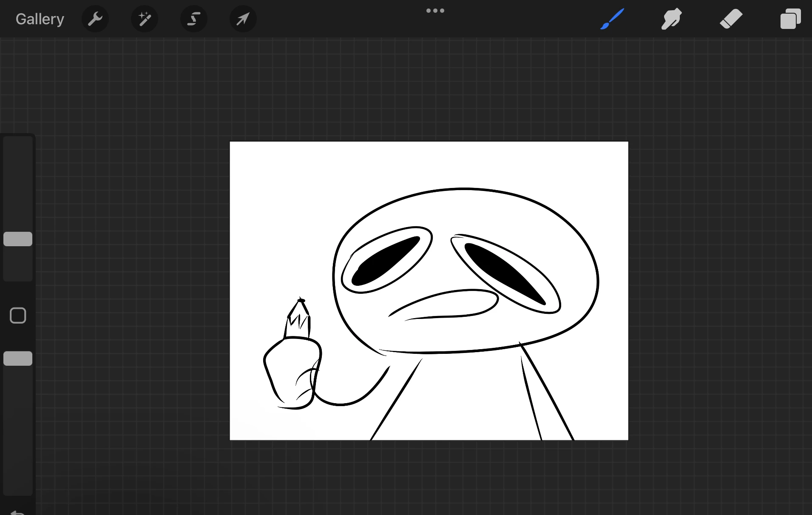
Task: Tap the Layers icon to show layer thumbnails
Action: pos(790,19)
